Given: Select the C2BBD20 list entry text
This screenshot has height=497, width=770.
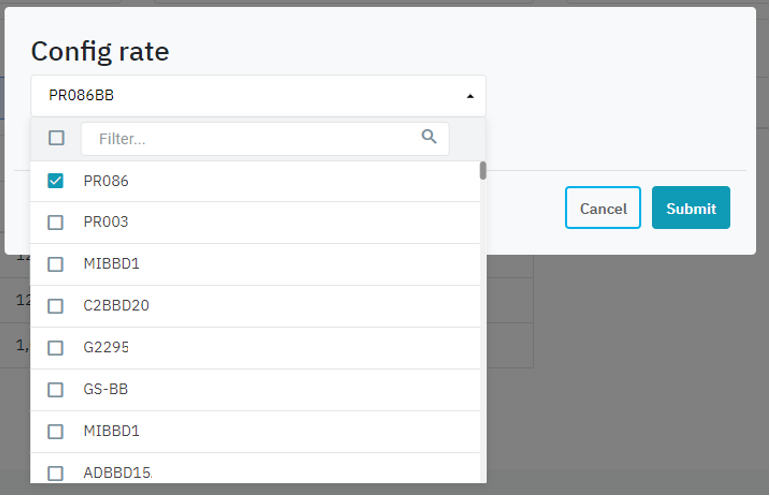Looking at the screenshot, I should (116, 306).
